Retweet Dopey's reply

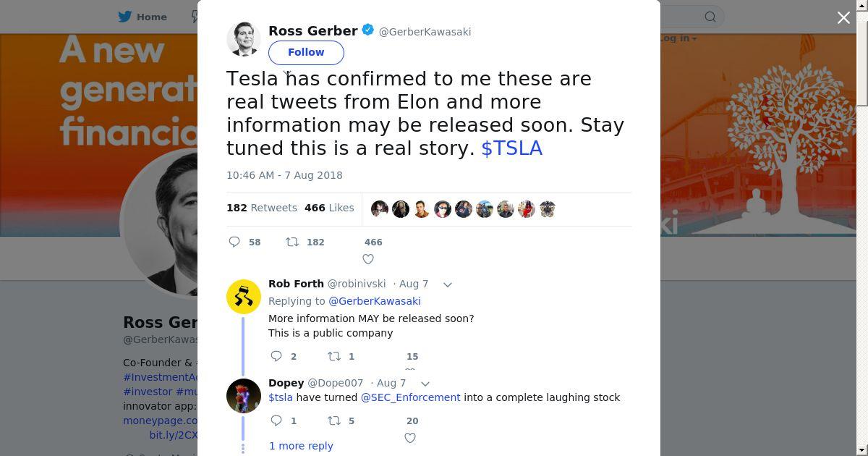pos(334,421)
